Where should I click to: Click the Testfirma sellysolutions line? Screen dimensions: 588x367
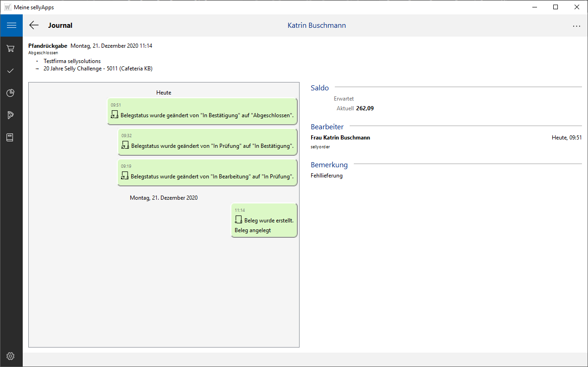coord(72,61)
